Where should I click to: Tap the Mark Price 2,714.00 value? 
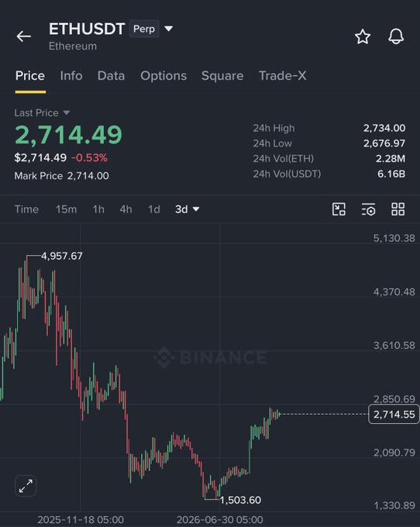(88, 176)
